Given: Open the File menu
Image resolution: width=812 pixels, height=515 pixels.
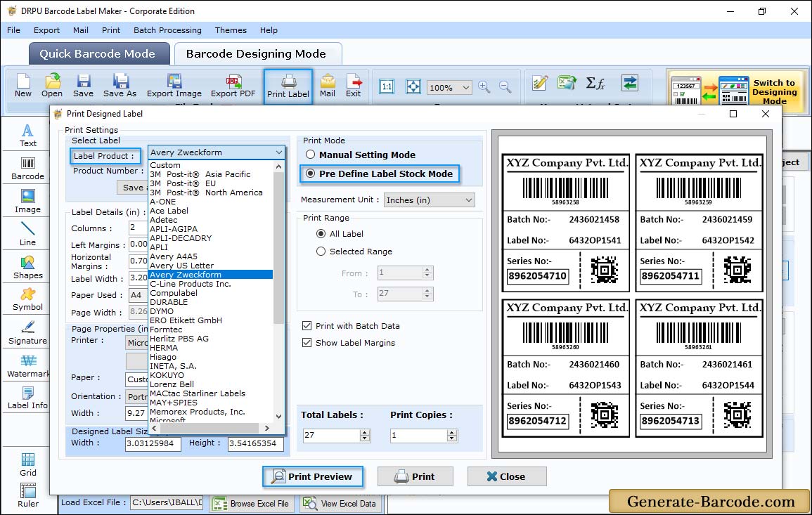Looking at the screenshot, I should (x=13, y=30).
